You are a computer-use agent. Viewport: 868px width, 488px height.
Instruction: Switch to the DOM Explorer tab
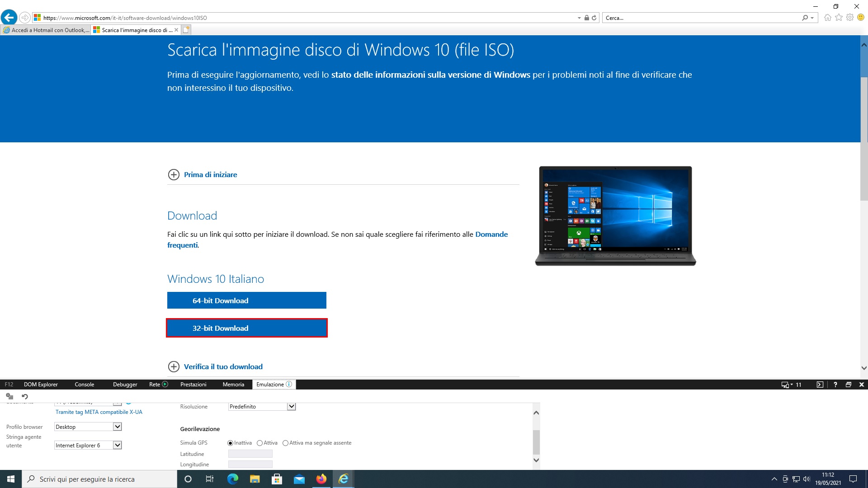(x=41, y=385)
